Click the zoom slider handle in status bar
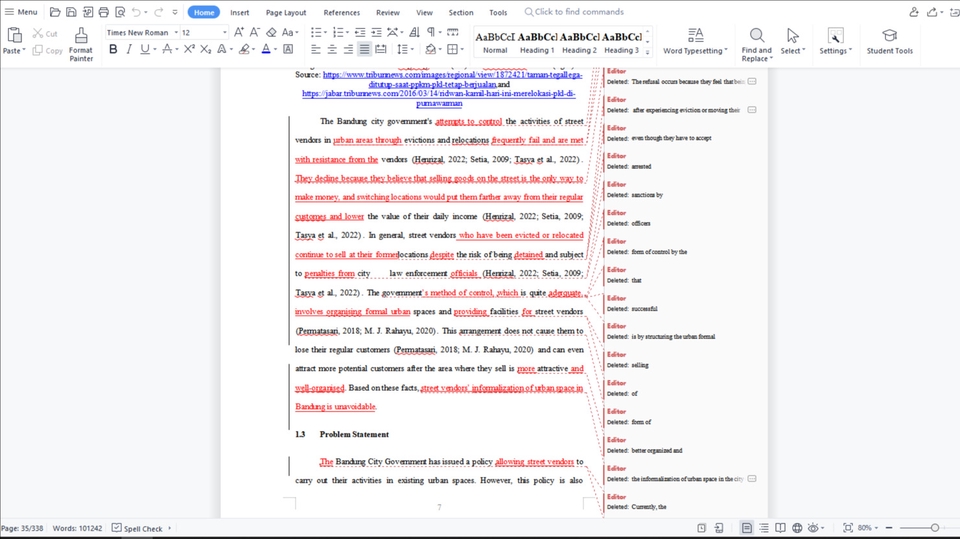960x539 pixels. click(934, 527)
